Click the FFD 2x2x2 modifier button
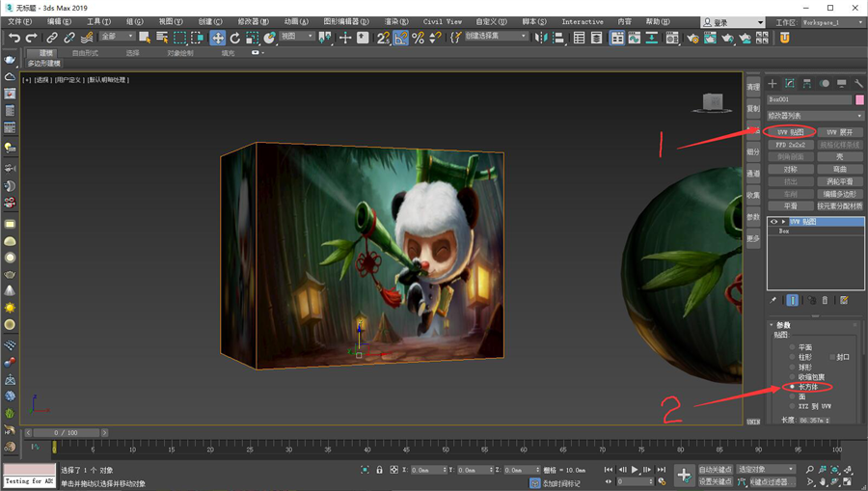Image resolution: width=868 pixels, height=491 pixels. pyautogui.click(x=790, y=145)
